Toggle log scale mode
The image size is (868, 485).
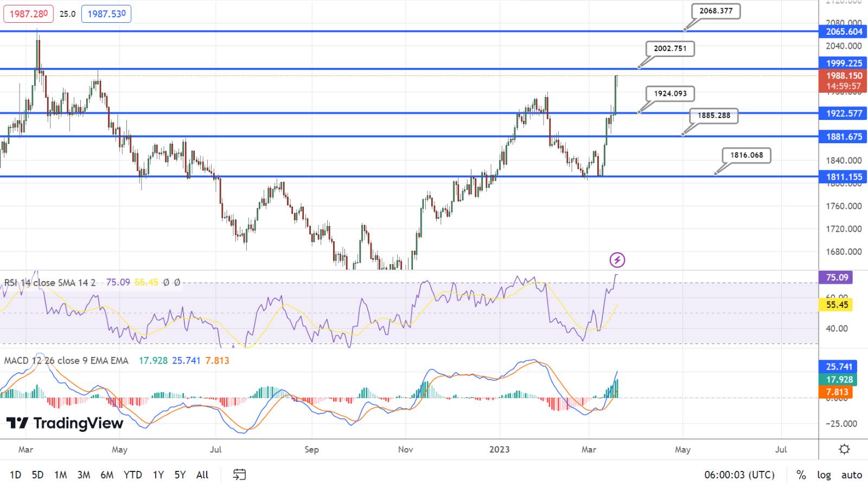[824, 475]
